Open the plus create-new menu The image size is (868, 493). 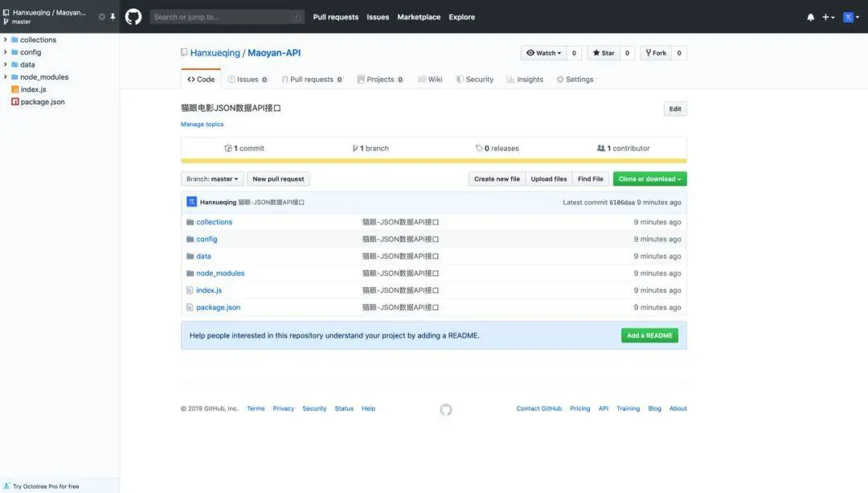[x=828, y=17]
